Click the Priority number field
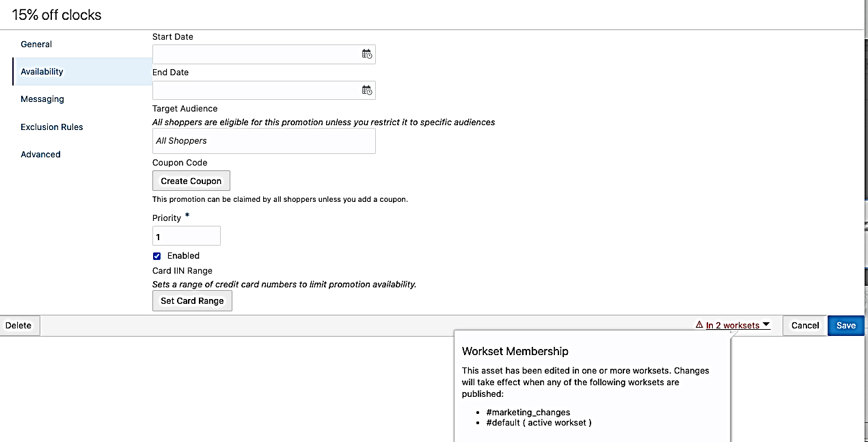Screen dimensions: 868x442 (x=186, y=236)
